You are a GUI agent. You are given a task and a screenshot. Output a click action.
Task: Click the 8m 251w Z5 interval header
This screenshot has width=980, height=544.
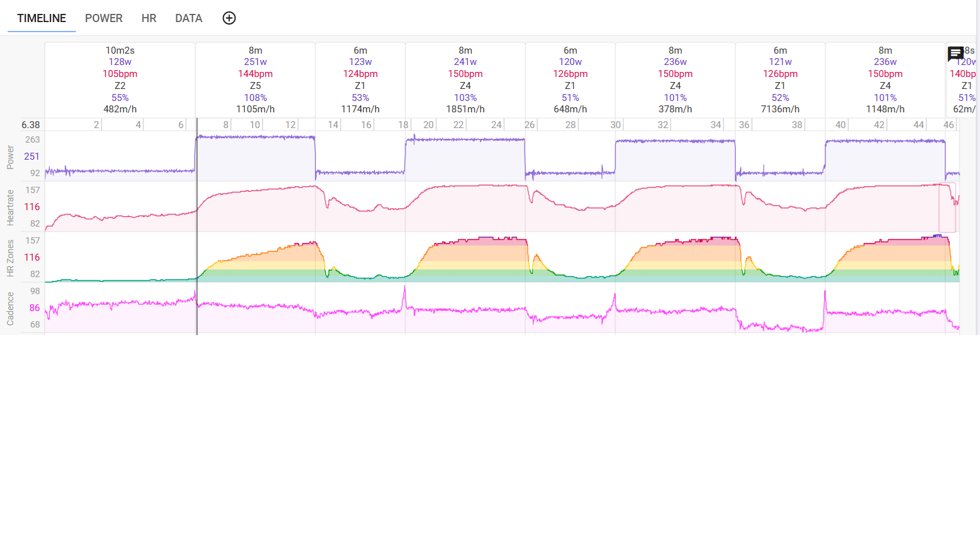pos(255,80)
